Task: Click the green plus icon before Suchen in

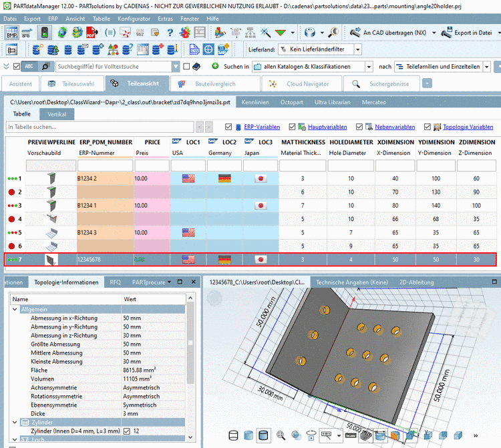Action: 215,66
